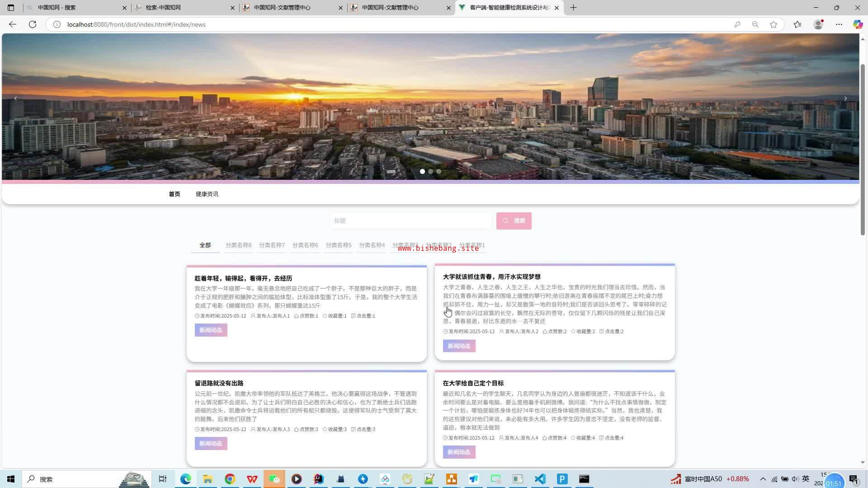Select second carousel indicator dot
868x488 pixels.
click(x=430, y=172)
